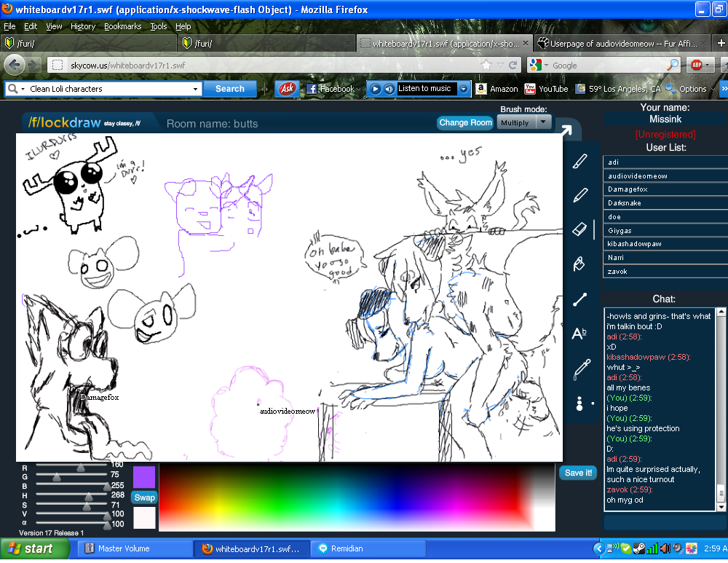The image size is (728, 563).
Task: Click the G green slider handle
Action: pyautogui.click(x=56, y=477)
